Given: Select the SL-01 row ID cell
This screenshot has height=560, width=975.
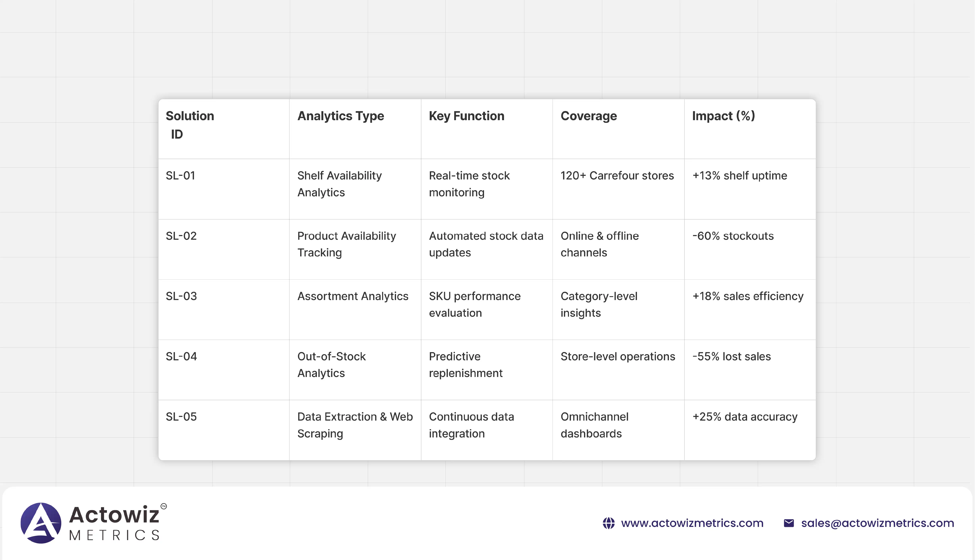Looking at the screenshot, I should tap(181, 176).
